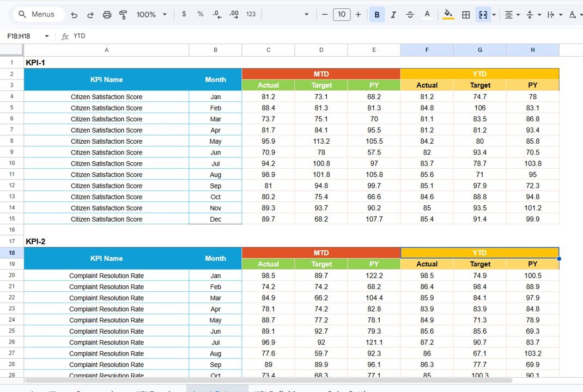Image resolution: width=583 pixels, height=392 pixels.
Task: Select column G header
Action: pyautogui.click(x=479, y=50)
